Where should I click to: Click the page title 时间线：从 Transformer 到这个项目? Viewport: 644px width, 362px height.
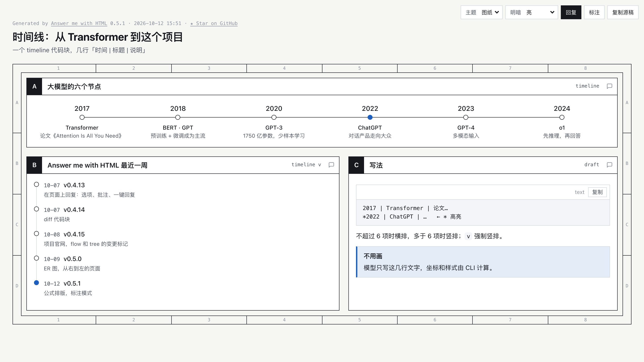(97, 37)
